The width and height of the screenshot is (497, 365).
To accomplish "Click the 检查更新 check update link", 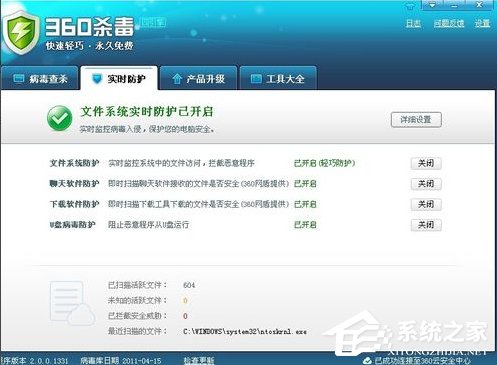I will [199, 361].
